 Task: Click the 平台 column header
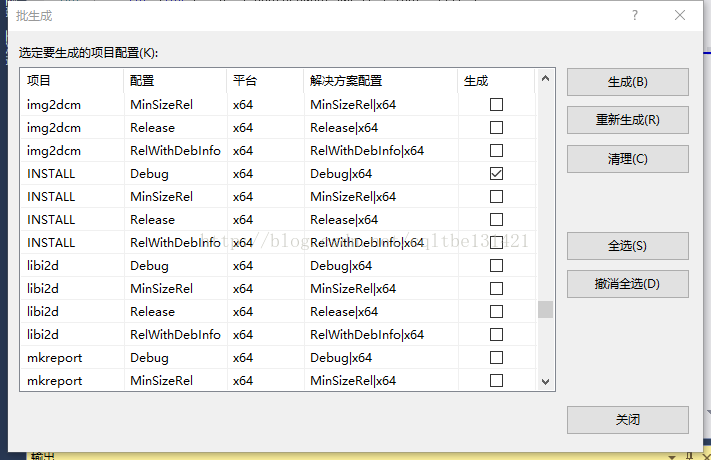[265, 81]
